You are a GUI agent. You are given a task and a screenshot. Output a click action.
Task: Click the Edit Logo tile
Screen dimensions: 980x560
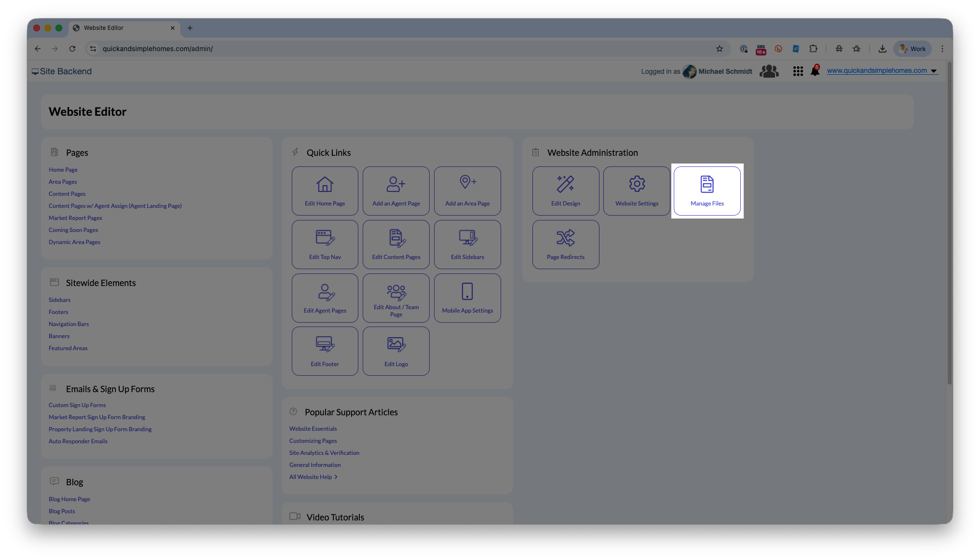(396, 351)
